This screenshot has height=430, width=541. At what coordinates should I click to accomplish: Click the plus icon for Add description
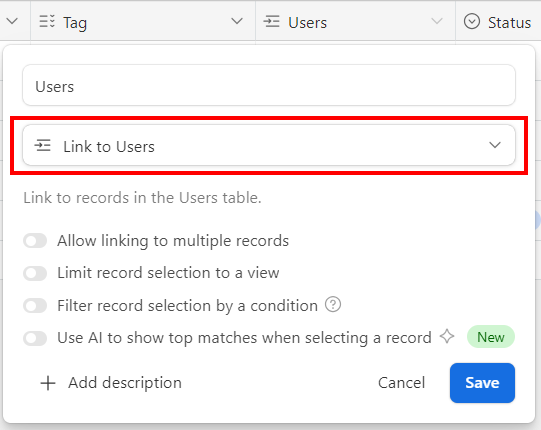pyautogui.click(x=48, y=383)
